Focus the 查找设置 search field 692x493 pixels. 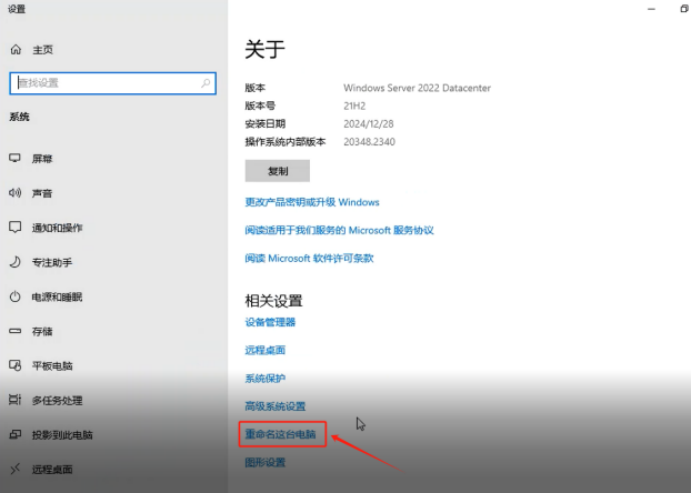[113, 83]
